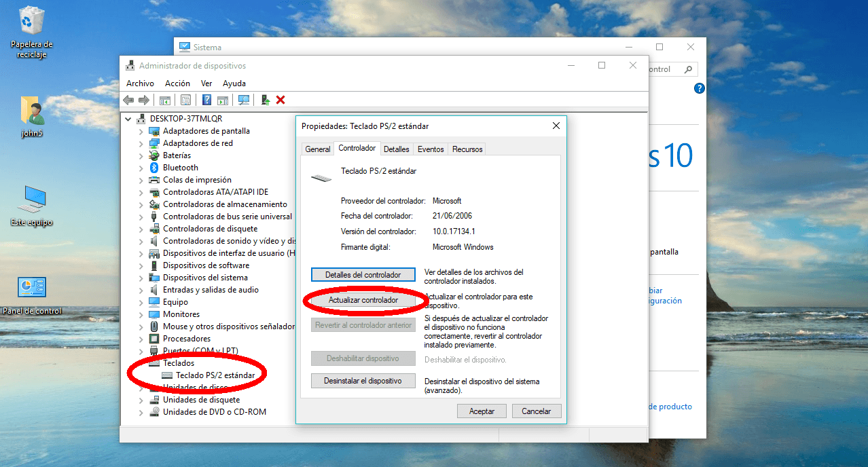This screenshot has height=467, width=868.
Task: Select the Bluetooth icon in the device tree
Action: (154, 168)
